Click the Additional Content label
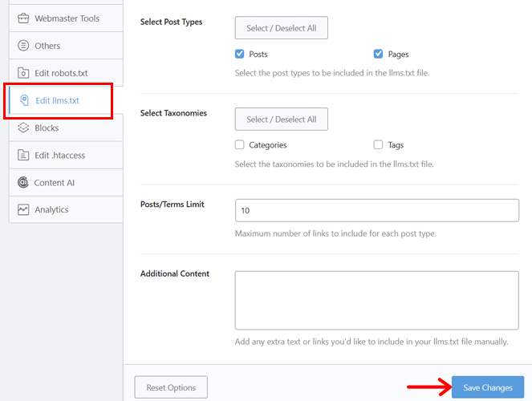This screenshot has height=401, width=532. point(175,273)
